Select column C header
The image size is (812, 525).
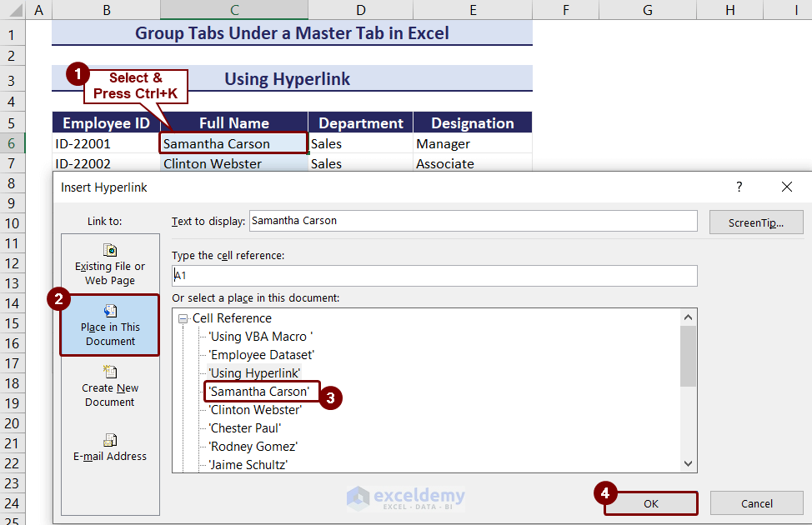(x=234, y=10)
